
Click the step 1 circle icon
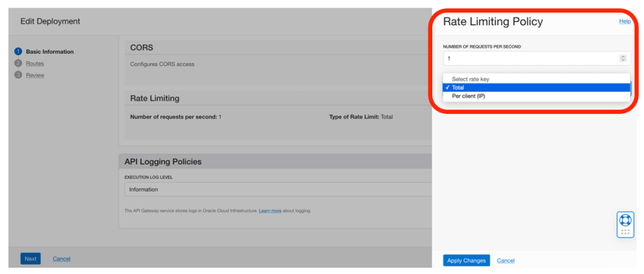click(18, 52)
